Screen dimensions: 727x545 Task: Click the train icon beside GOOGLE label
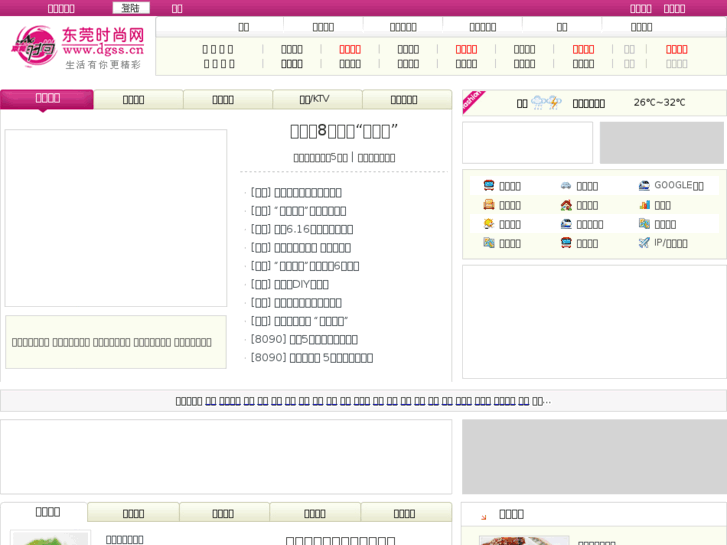[644, 186]
